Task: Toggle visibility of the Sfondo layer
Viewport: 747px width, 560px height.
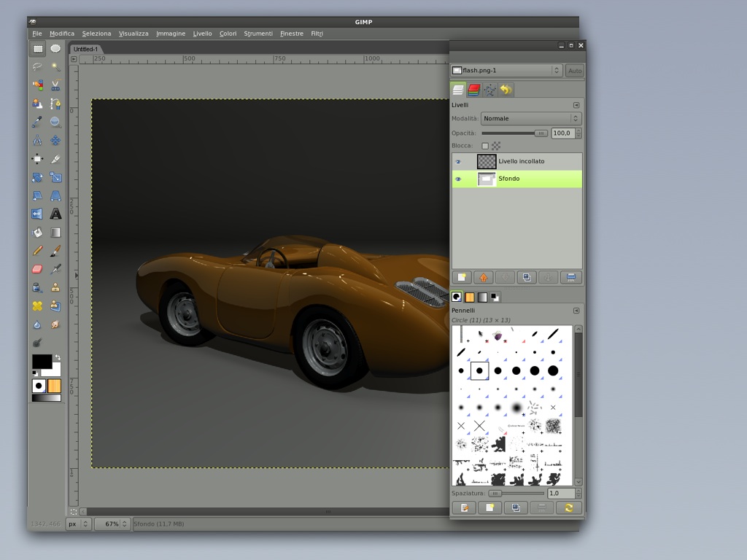Action: 458,179
